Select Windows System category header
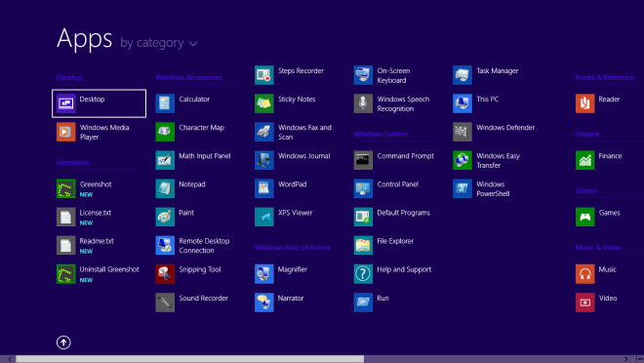 [x=381, y=134]
